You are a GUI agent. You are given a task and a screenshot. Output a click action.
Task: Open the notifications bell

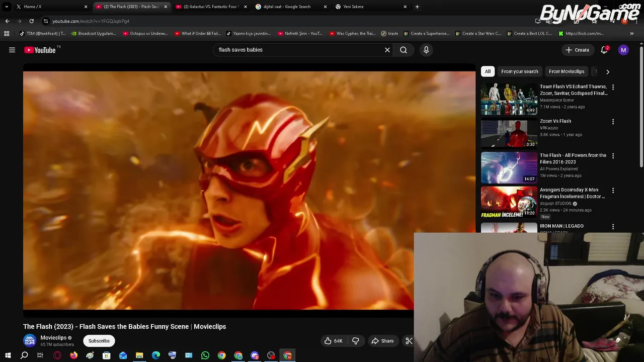pos(604,50)
